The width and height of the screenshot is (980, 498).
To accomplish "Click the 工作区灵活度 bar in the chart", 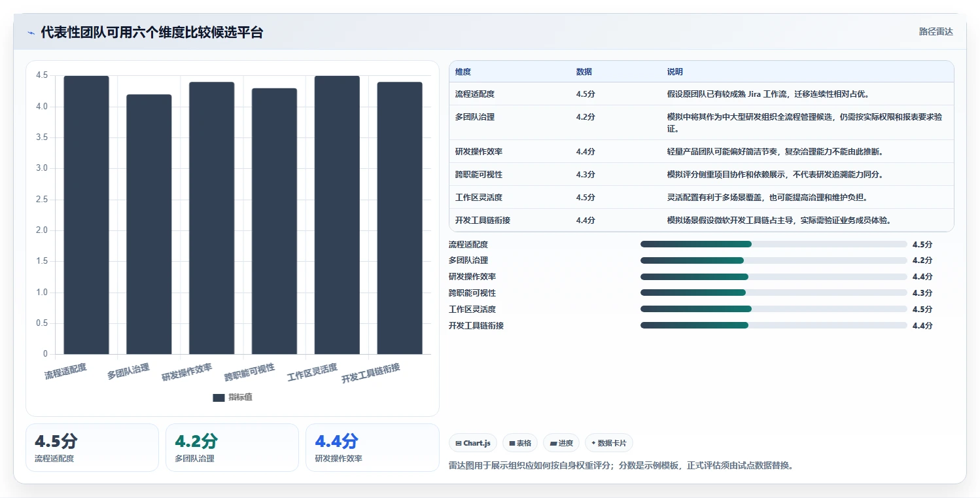I will tap(337, 215).
